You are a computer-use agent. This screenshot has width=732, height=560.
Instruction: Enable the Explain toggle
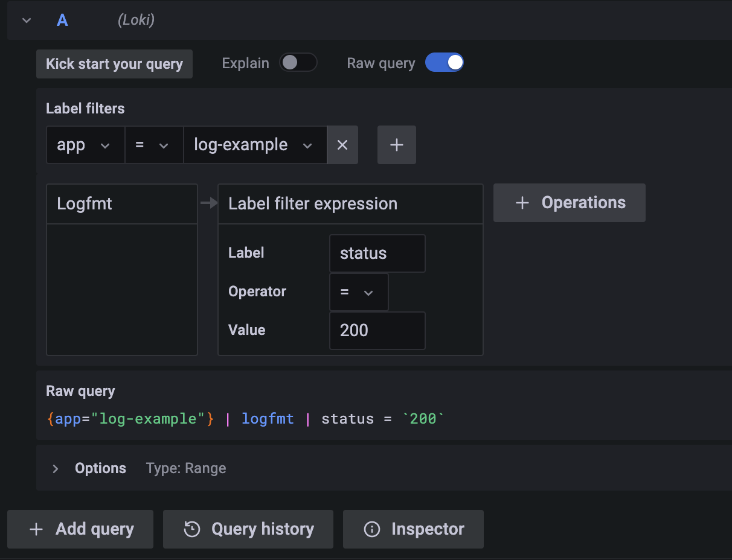298,63
